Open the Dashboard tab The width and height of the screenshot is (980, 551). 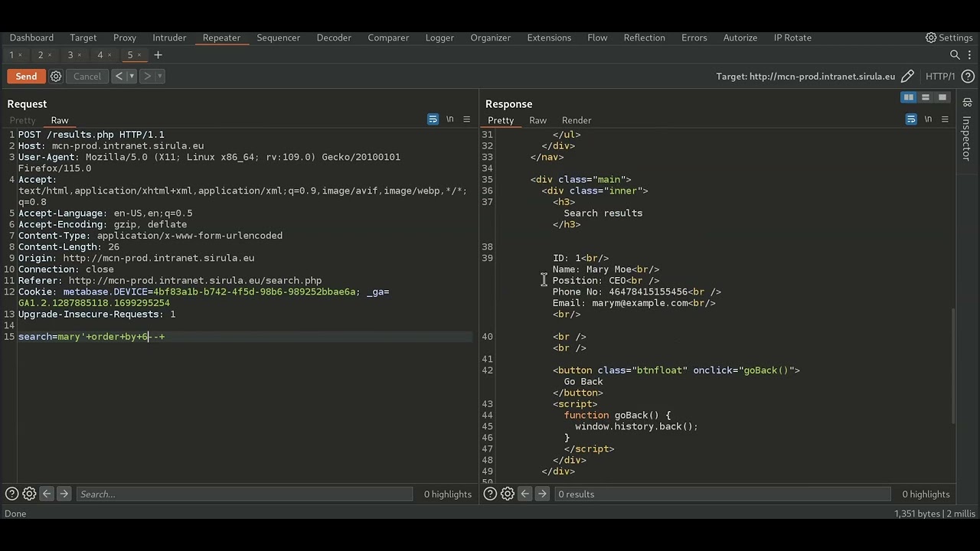(x=31, y=37)
